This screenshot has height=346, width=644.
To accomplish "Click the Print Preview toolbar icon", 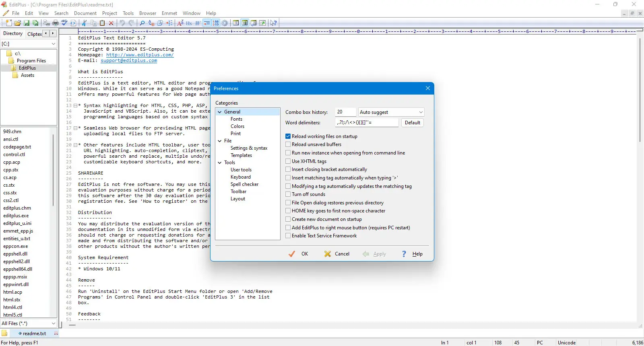I will pos(47,23).
